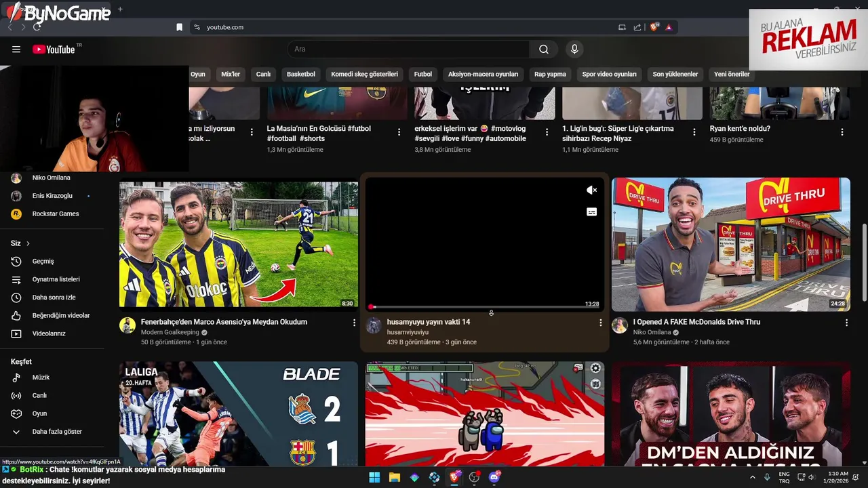
Task: Select the Yeni öneriler filter chip
Action: pos(732,75)
